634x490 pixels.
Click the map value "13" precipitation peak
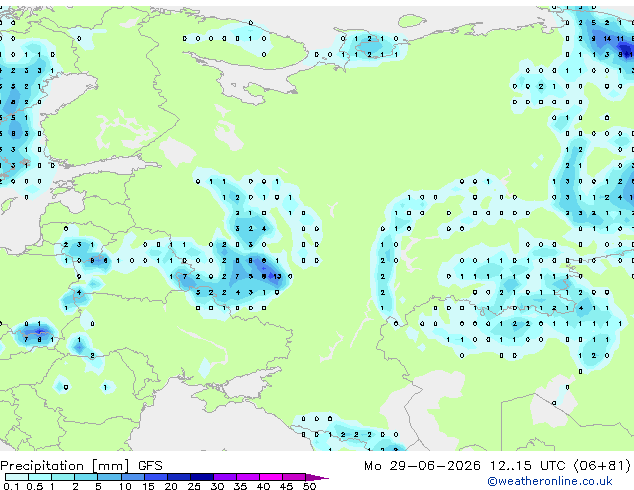point(277,277)
